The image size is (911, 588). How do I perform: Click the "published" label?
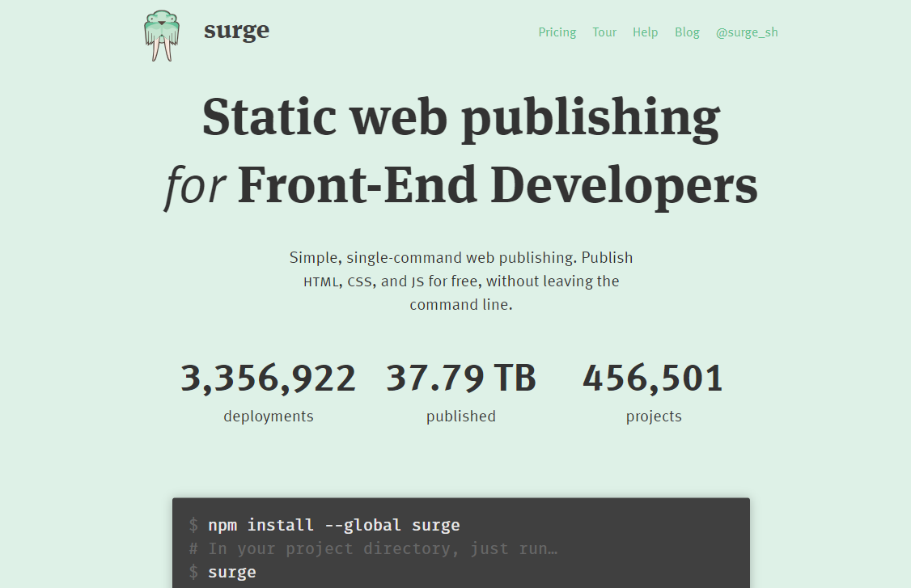click(x=461, y=417)
